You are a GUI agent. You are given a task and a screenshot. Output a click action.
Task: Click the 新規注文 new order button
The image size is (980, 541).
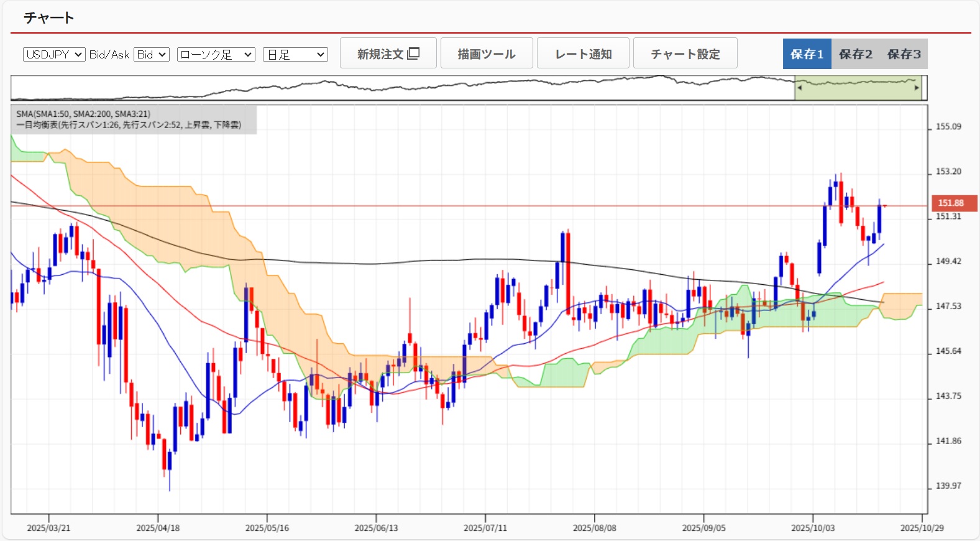(x=388, y=53)
